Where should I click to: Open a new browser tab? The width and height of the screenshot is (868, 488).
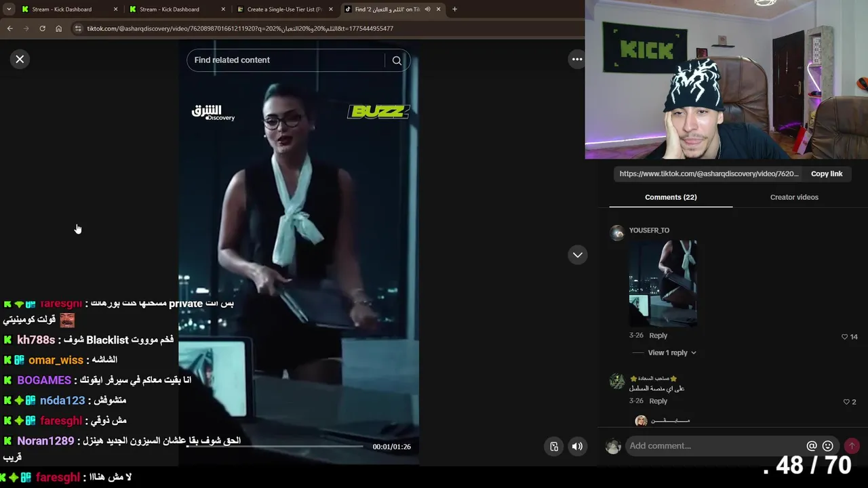[x=454, y=9]
